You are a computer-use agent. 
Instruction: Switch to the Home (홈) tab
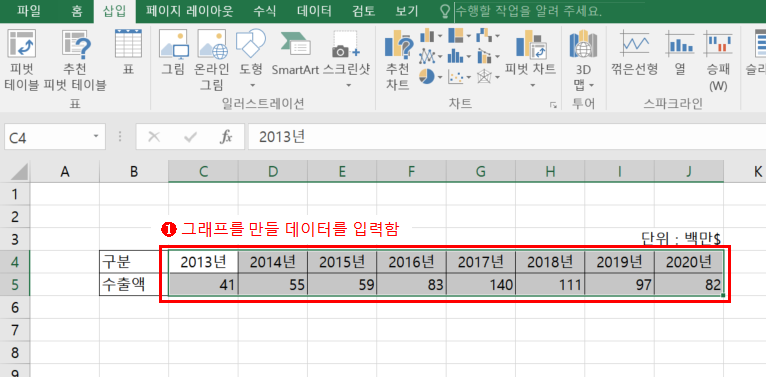pos(76,11)
